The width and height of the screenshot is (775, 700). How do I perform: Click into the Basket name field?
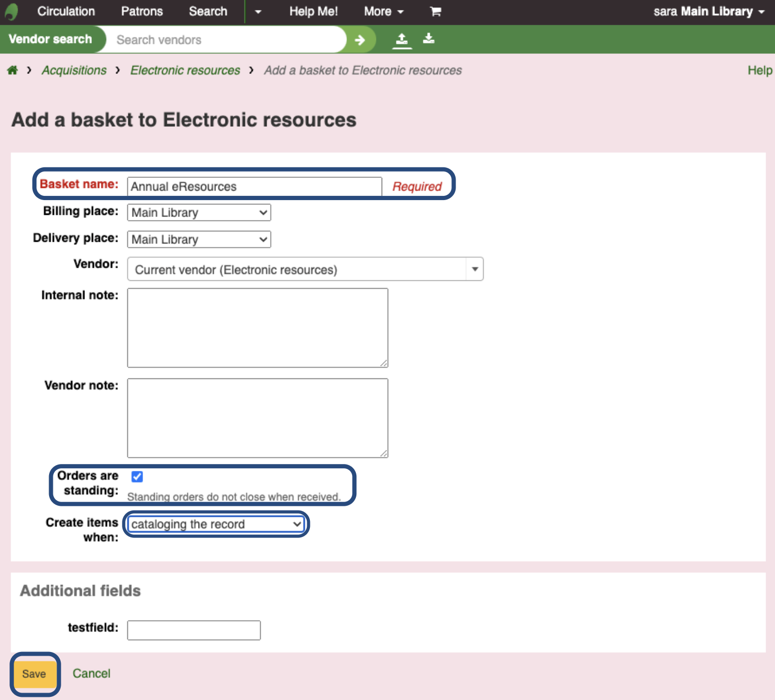pyautogui.click(x=254, y=187)
